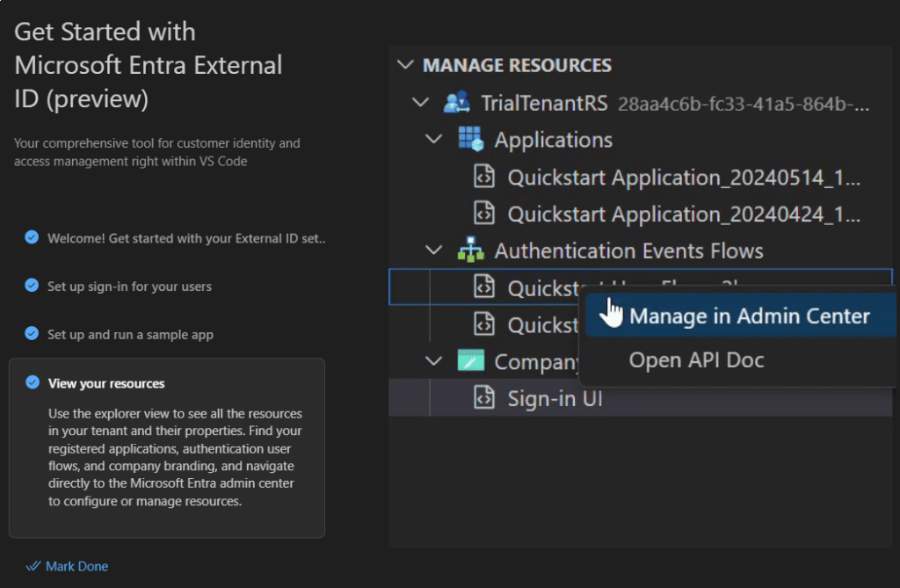Select Open API Doc menu entry

tap(696, 360)
